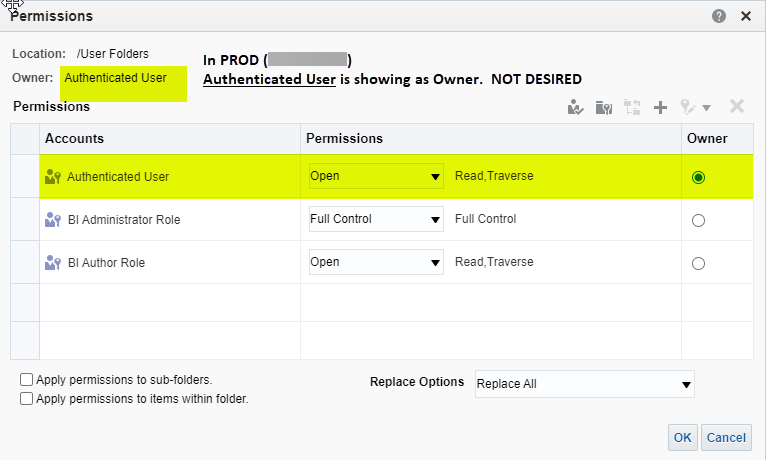Click the BI Administrator Role account icon

tap(53, 220)
